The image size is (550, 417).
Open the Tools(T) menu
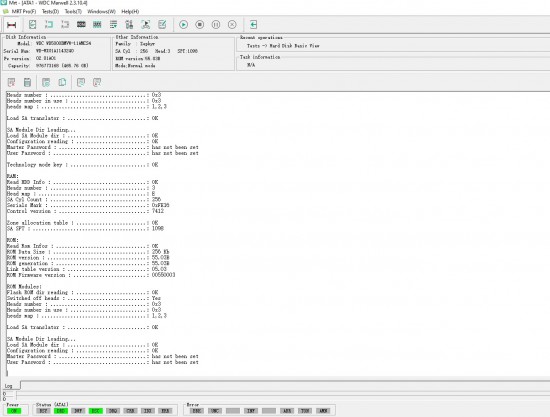(73, 12)
